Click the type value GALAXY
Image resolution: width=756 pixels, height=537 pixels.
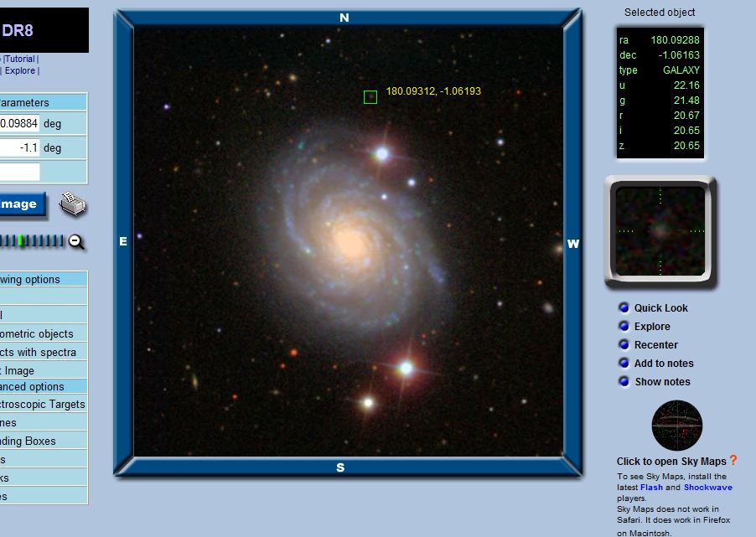pyautogui.click(x=681, y=70)
